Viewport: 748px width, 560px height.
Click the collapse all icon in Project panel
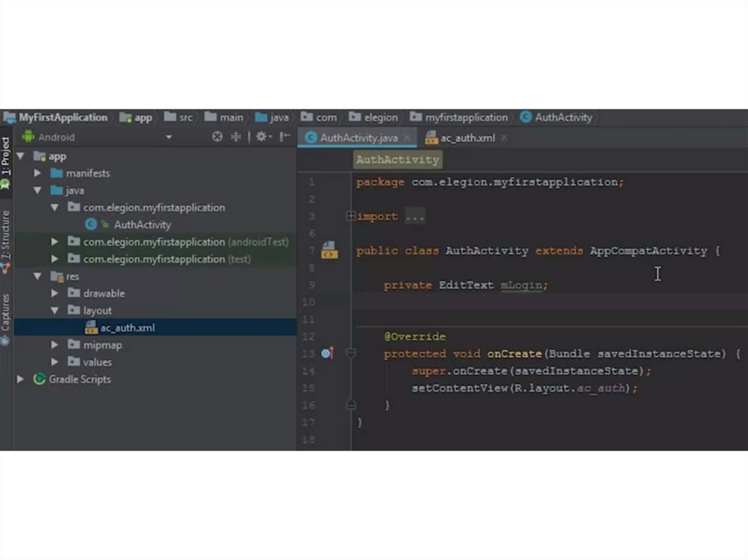[236, 137]
